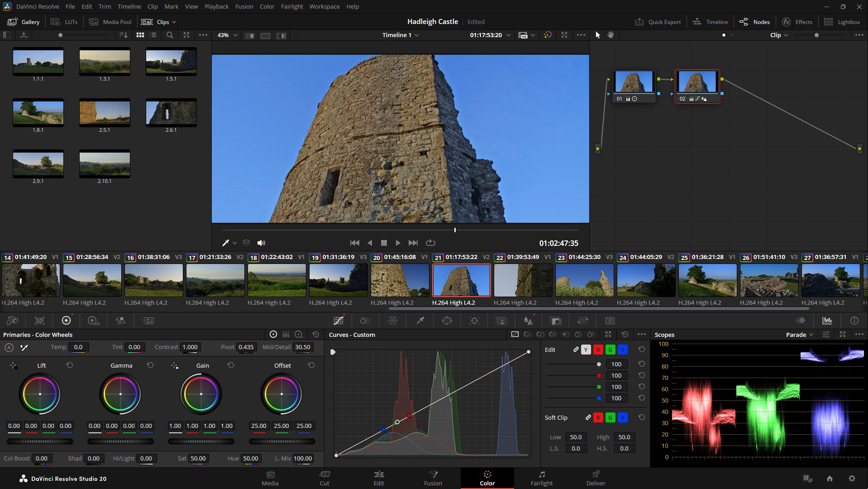
Task: Toggle auto balance A button
Action: coord(9,347)
